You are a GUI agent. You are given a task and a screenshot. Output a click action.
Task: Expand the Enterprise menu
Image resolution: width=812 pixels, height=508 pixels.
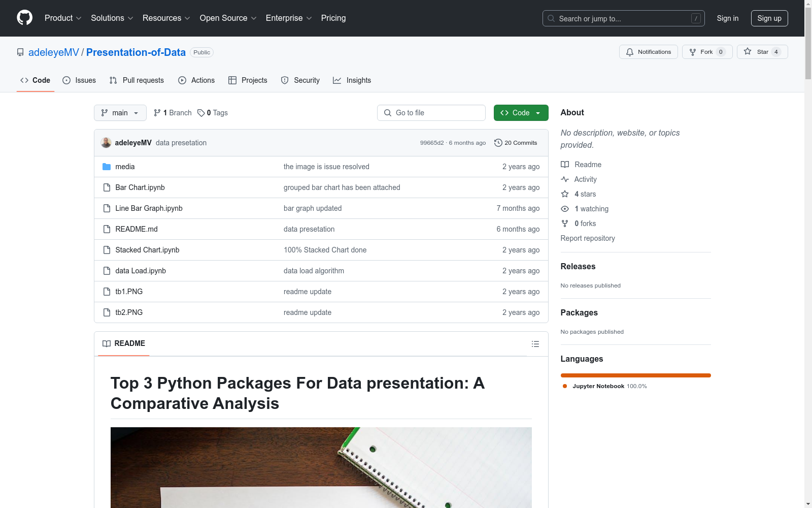click(289, 18)
